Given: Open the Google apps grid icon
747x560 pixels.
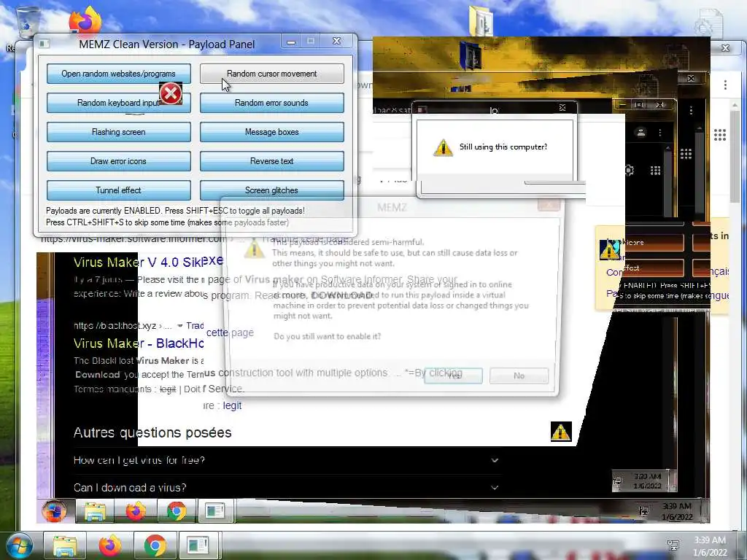Looking at the screenshot, I should pyautogui.click(x=720, y=135).
